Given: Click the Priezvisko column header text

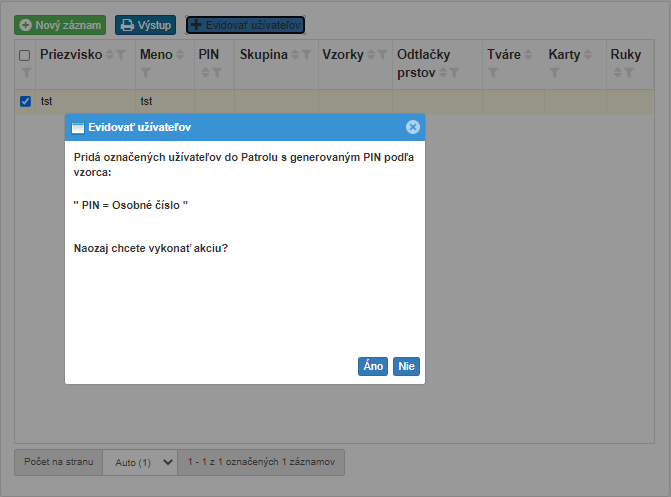Looking at the screenshot, I should pyautogui.click(x=71, y=54).
